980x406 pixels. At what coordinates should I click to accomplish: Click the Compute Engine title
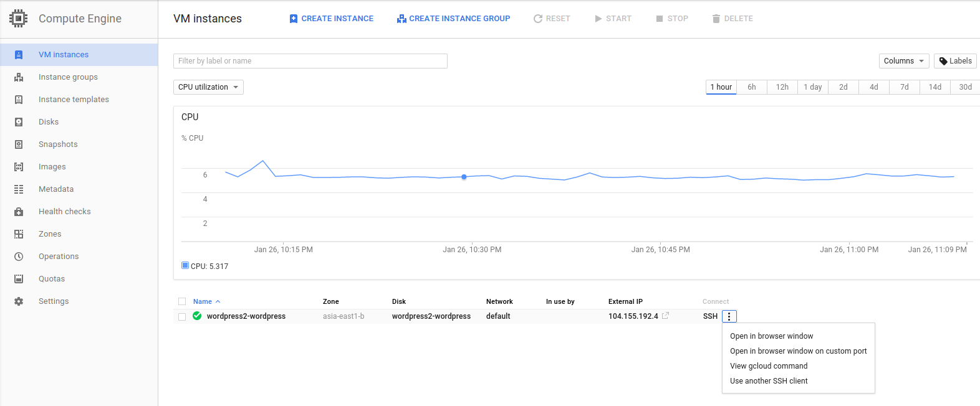[80, 19]
